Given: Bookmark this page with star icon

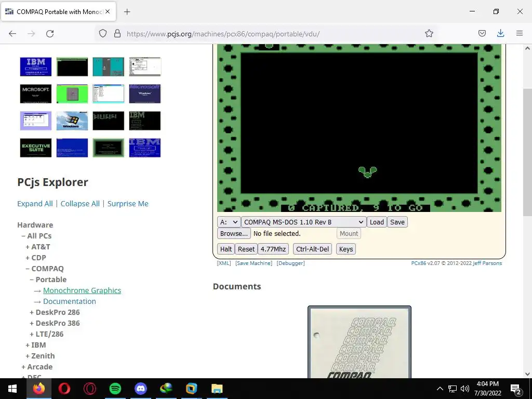Looking at the screenshot, I should click(x=429, y=33).
